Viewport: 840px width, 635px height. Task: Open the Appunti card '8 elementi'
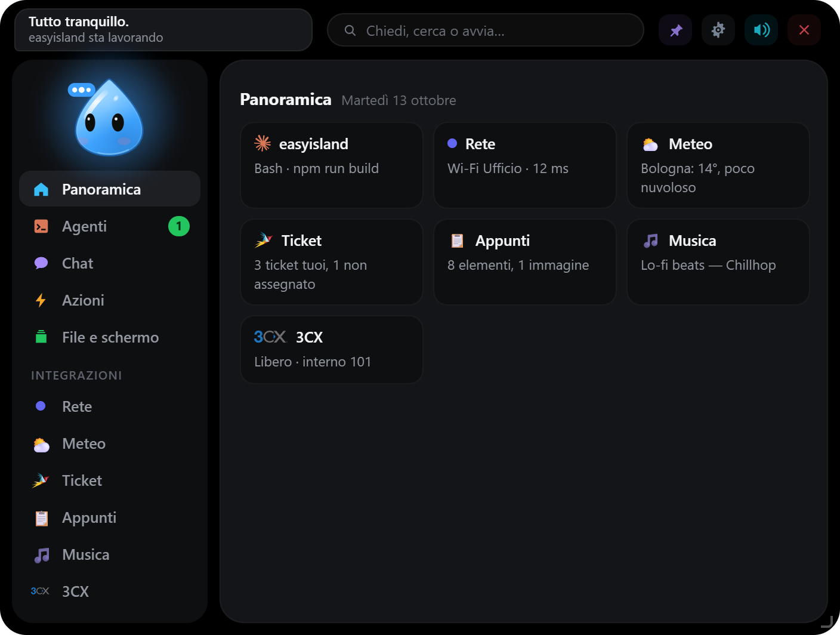pos(525,262)
